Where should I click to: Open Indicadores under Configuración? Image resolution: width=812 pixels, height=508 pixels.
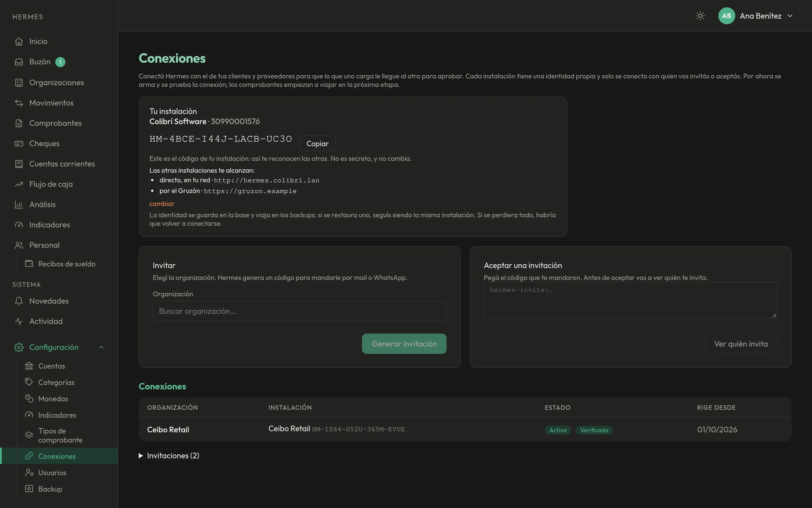(x=57, y=415)
